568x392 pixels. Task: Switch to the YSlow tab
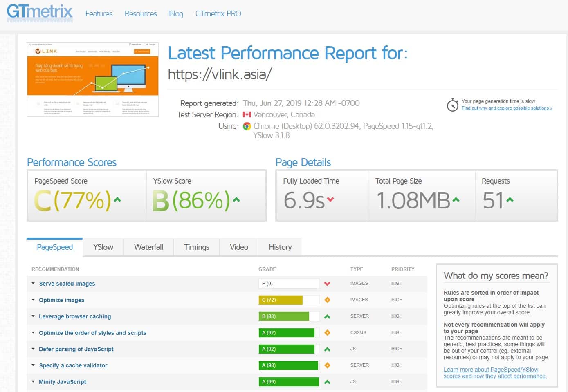tap(103, 247)
